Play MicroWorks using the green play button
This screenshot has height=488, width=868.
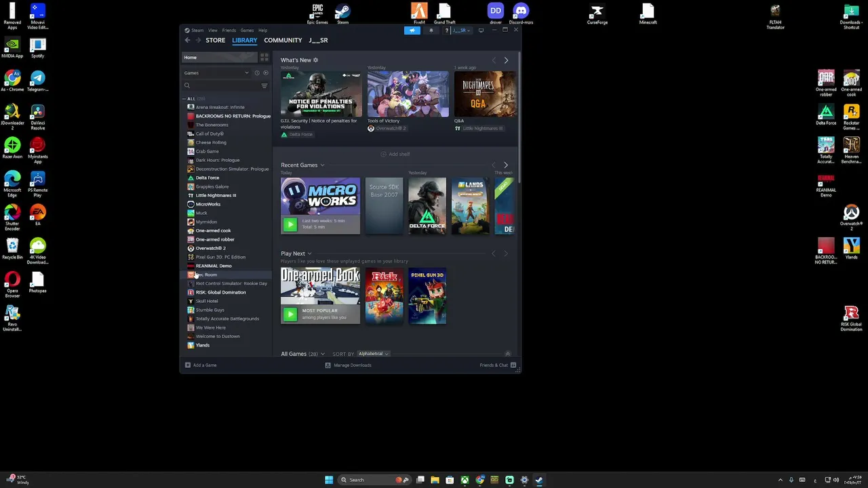[x=290, y=224]
